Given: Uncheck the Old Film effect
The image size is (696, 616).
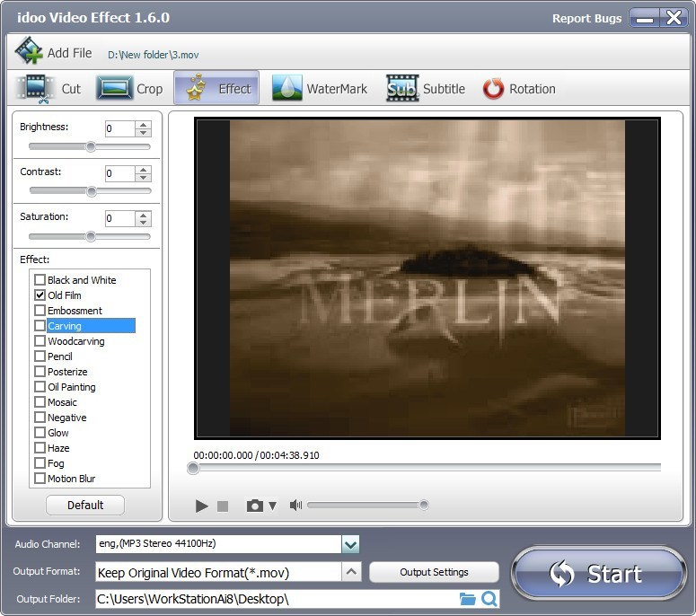Looking at the screenshot, I should click(x=40, y=295).
